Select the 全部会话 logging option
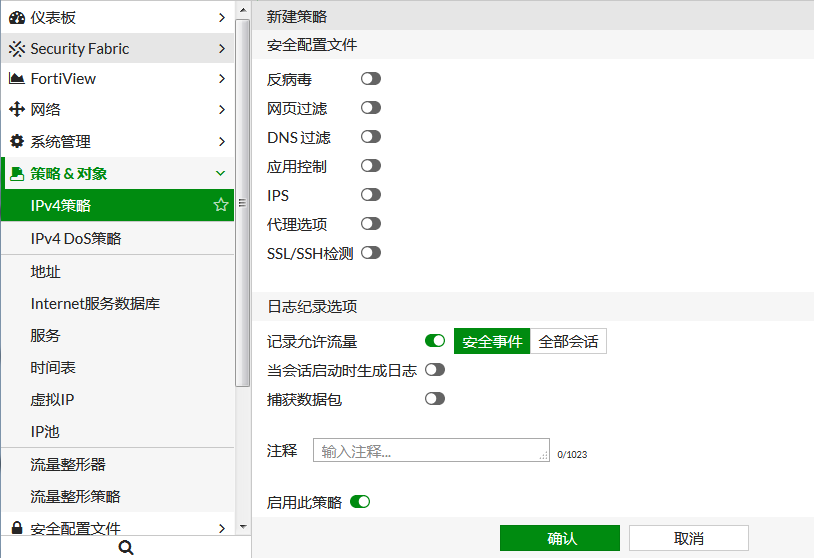 point(568,341)
